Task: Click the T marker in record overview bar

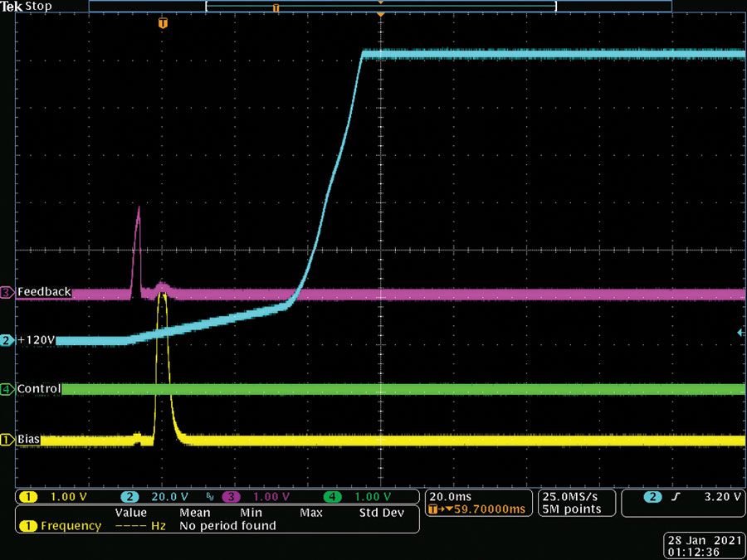Action: coord(276,8)
